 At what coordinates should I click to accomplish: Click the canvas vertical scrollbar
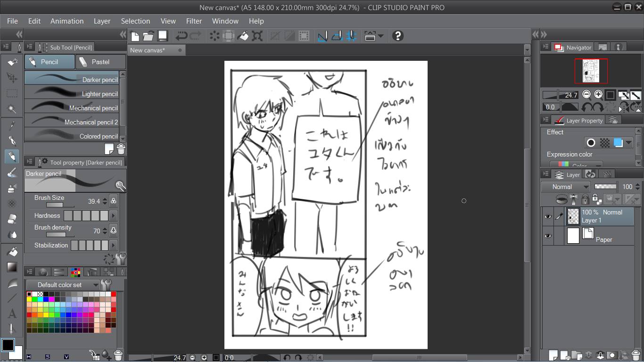[527, 205]
